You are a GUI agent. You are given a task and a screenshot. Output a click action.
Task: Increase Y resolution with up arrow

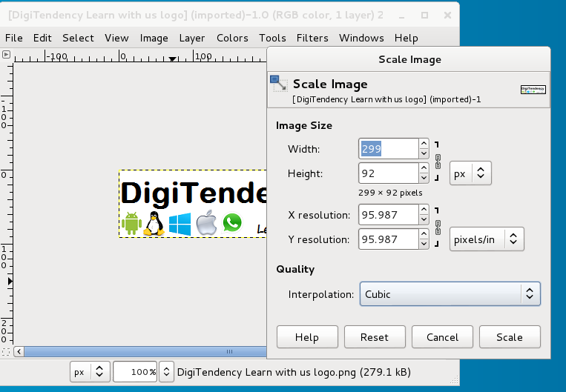pyautogui.click(x=424, y=234)
